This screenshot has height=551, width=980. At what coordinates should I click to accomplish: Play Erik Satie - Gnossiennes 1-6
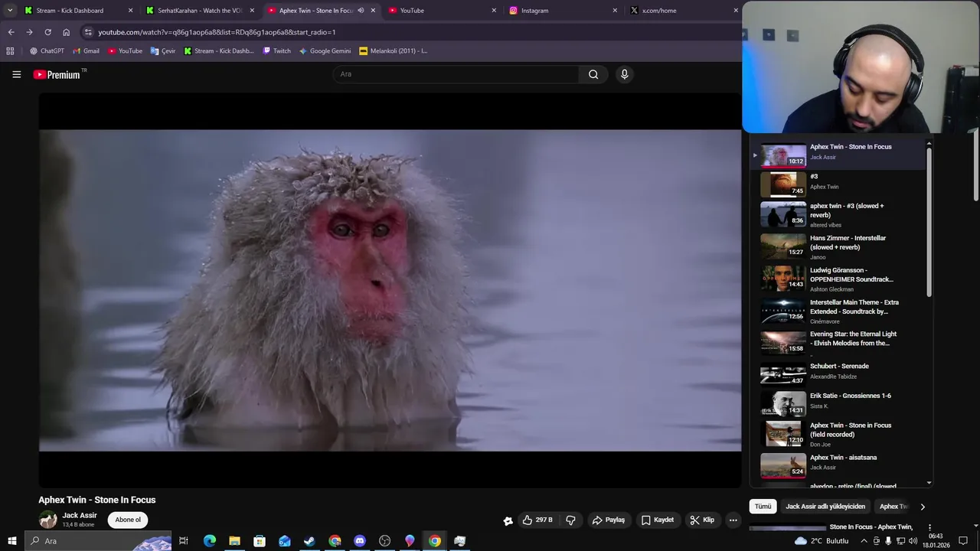pos(838,403)
